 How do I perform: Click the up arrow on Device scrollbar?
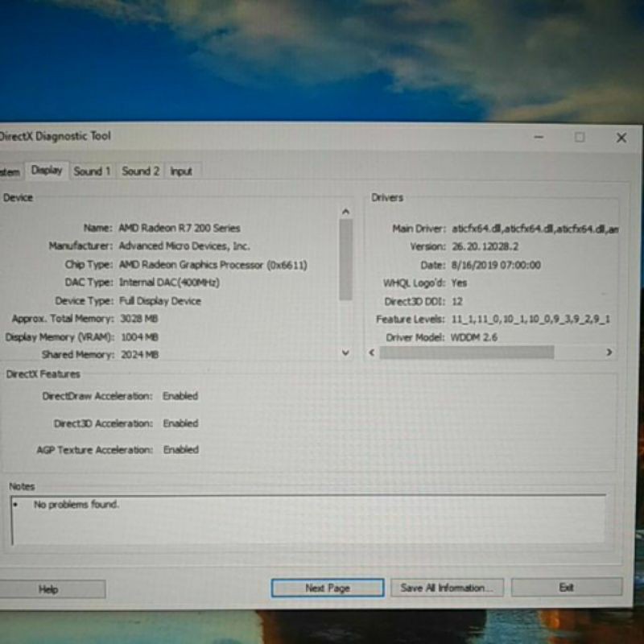tap(346, 210)
